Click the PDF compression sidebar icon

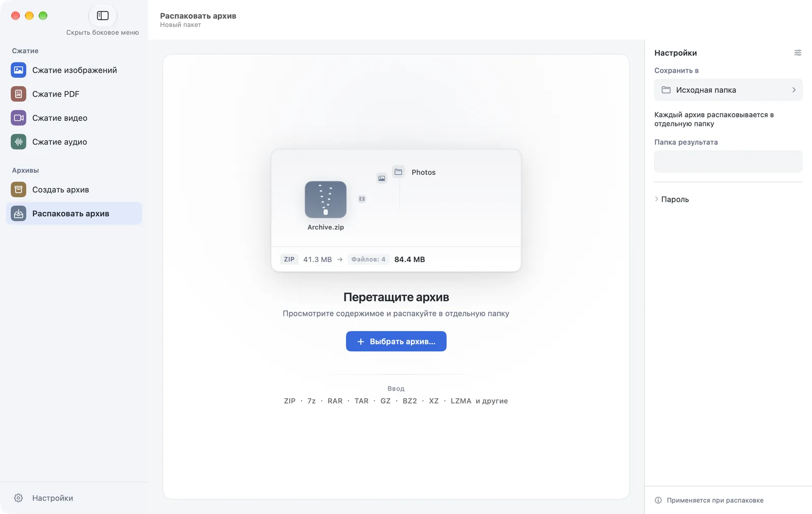click(x=19, y=94)
